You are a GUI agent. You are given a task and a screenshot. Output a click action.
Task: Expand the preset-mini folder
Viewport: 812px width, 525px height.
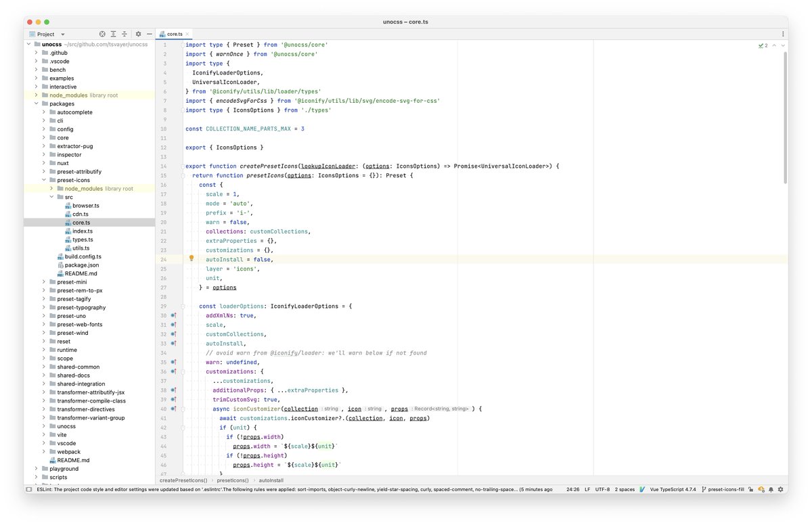[44, 282]
